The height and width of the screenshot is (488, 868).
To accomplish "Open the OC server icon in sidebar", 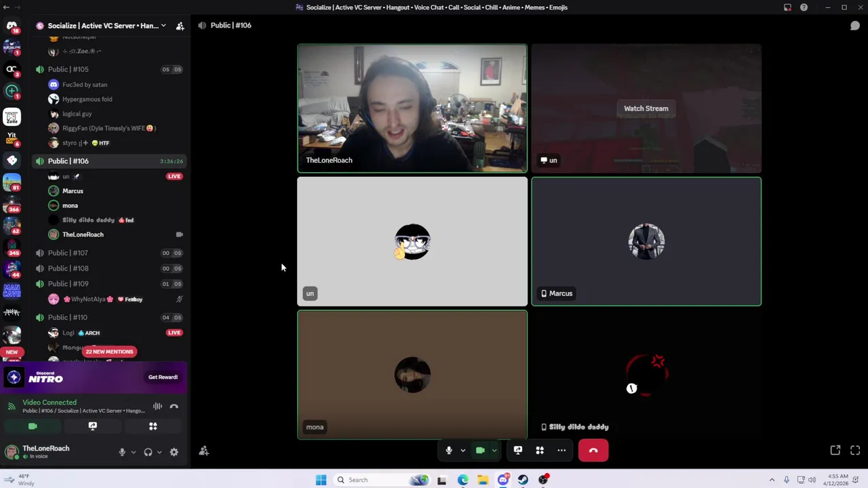I will (12, 69).
